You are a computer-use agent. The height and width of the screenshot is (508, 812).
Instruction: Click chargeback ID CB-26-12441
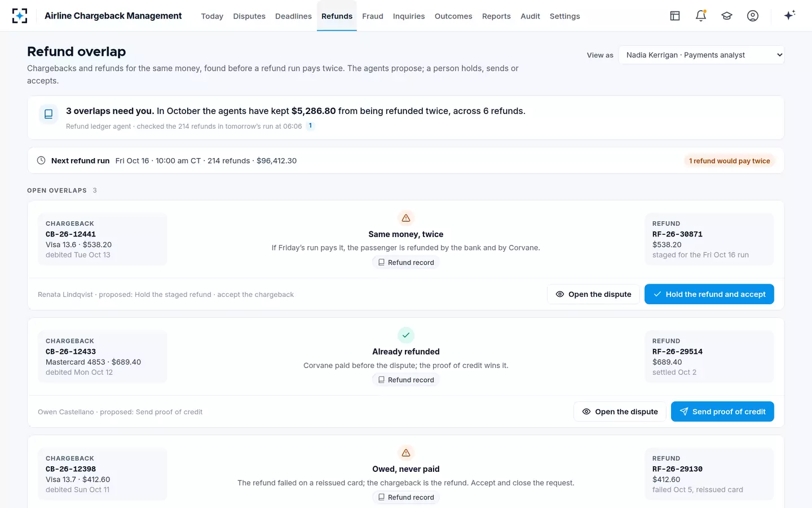(x=70, y=234)
